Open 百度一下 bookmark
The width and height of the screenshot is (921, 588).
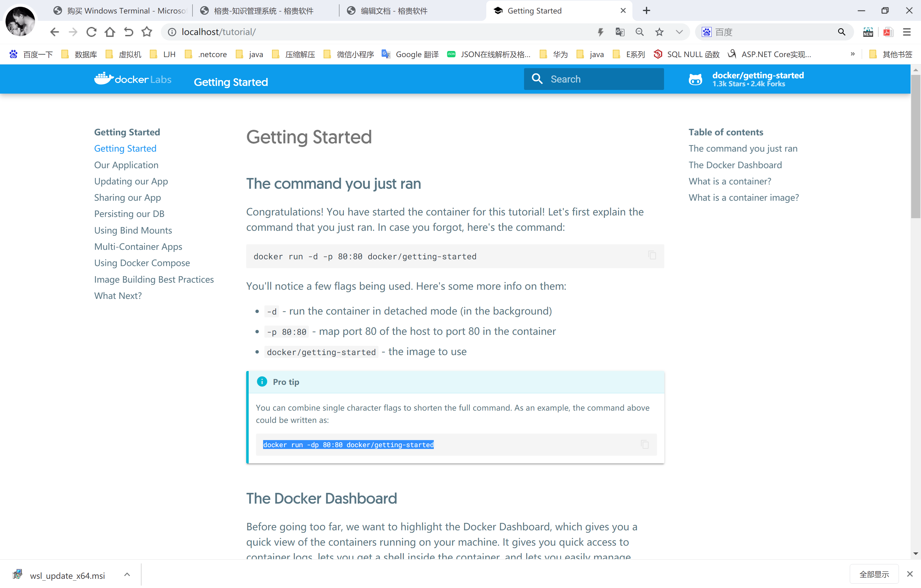tap(31, 54)
